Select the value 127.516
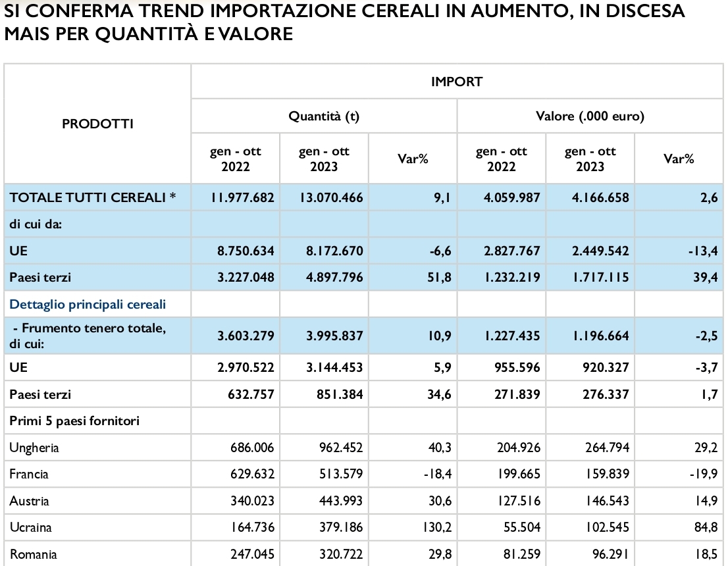Image resolution: width=728 pixels, height=566 pixels. pos(518,502)
